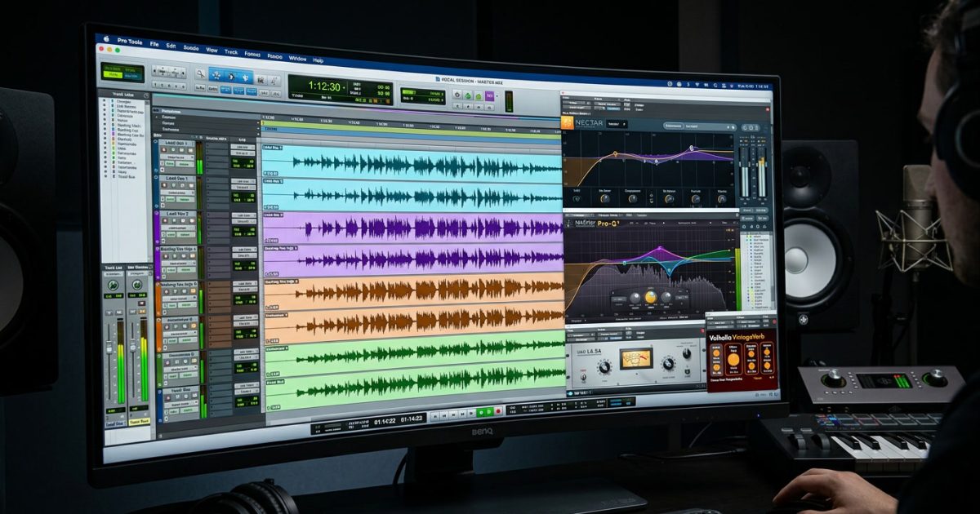
Task: Click the left mixer channel pan knob
Action: (x=113, y=286)
